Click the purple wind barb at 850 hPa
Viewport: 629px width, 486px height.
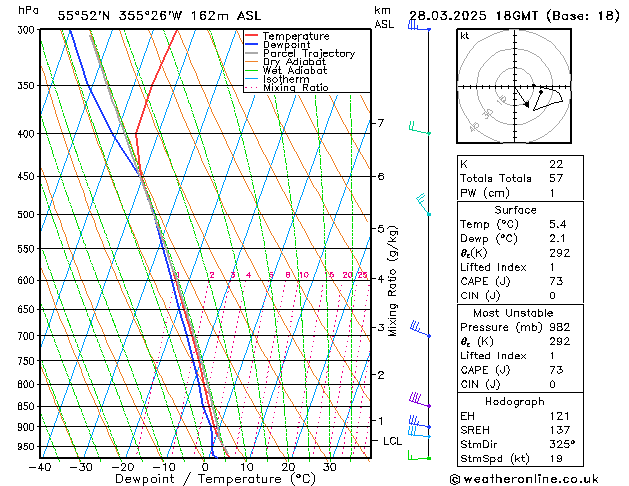point(420,400)
